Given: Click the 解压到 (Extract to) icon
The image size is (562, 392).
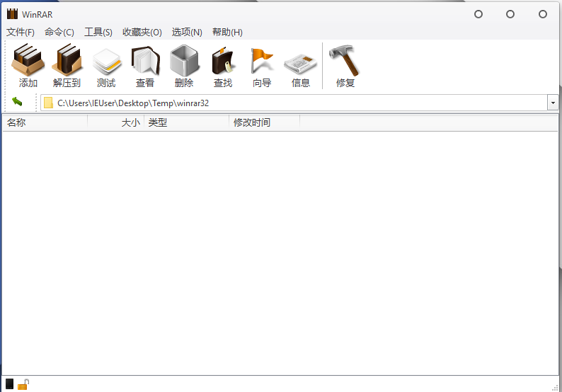Looking at the screenshot, I should (67, 66).
